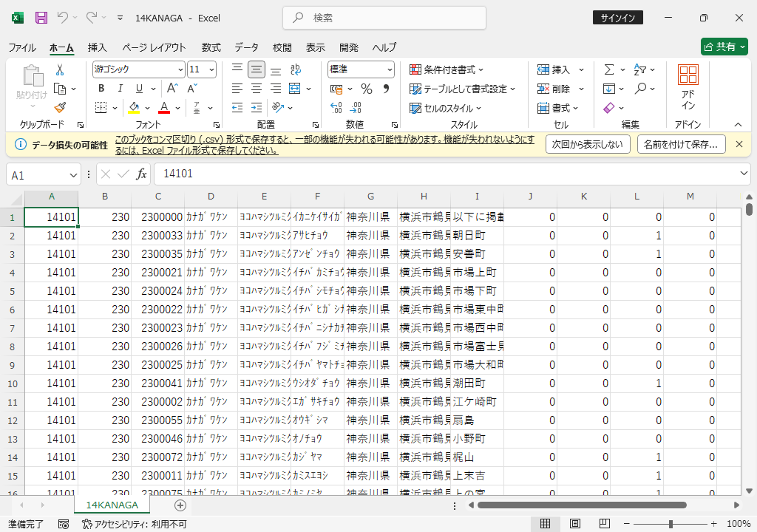
Task: Click the 削除 cells button
Action: click(554, 89)
